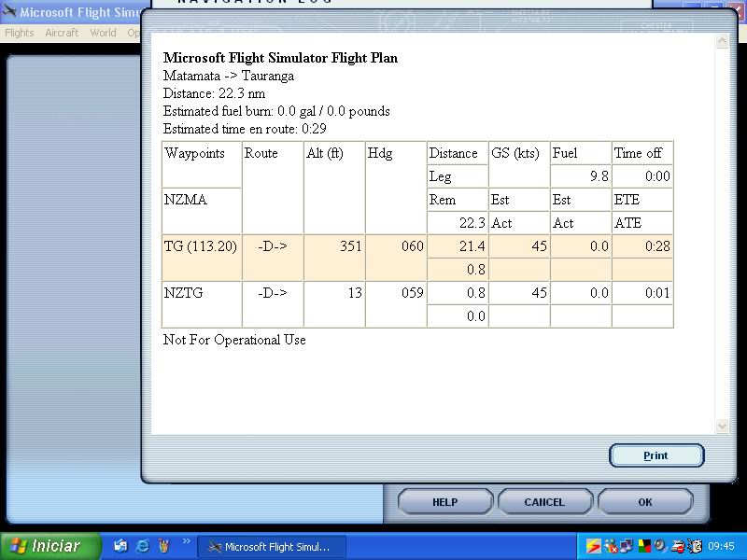Select the NZTG waypoint cell

202,293
